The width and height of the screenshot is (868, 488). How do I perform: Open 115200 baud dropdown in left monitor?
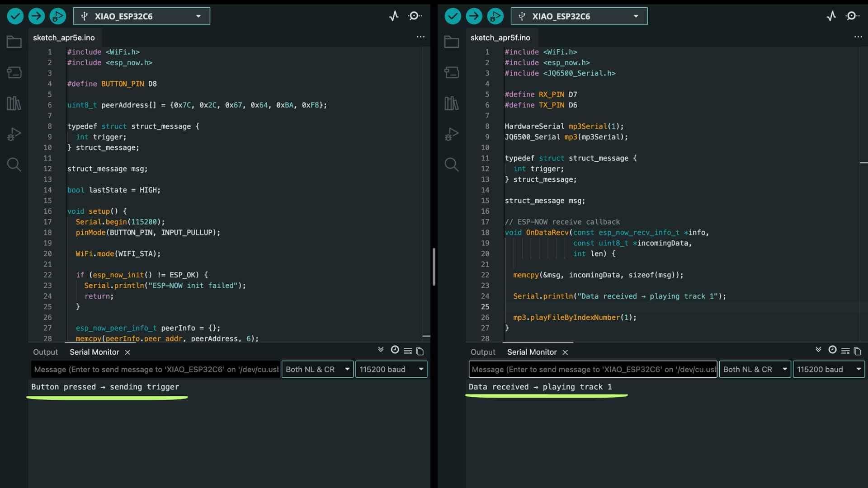pyautogui.click(x=391, y=369)
